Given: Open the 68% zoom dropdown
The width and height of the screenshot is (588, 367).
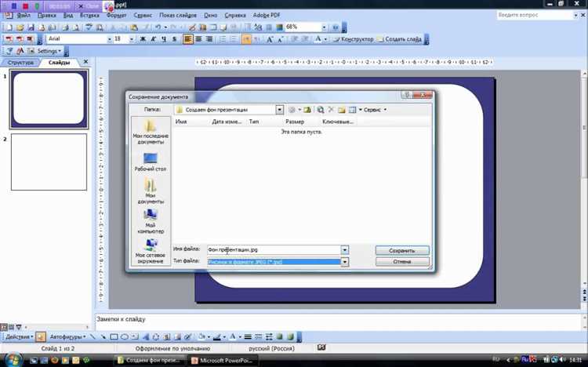Looking at the screenshot, I should [324, 27].
